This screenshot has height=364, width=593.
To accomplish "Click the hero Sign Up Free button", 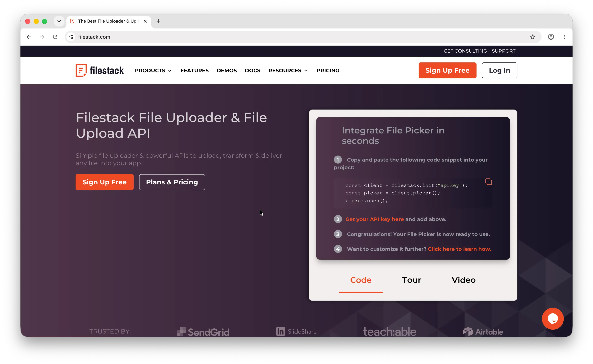I will pyautogui.click(x=104, y=182).
